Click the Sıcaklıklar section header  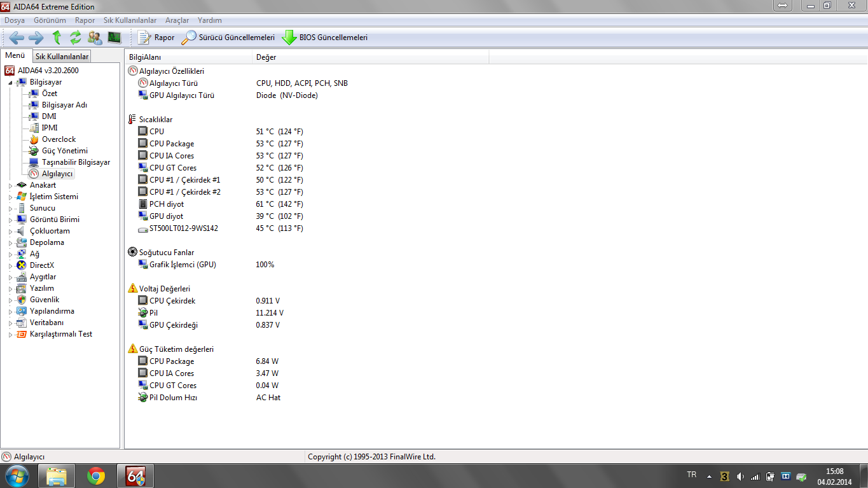click(150, 120)
